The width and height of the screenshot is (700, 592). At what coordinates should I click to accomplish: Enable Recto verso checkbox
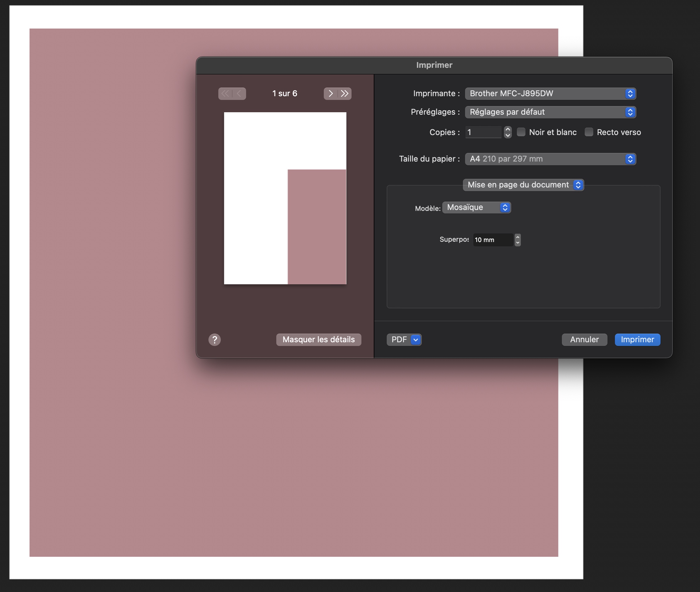tap(589, 132)
